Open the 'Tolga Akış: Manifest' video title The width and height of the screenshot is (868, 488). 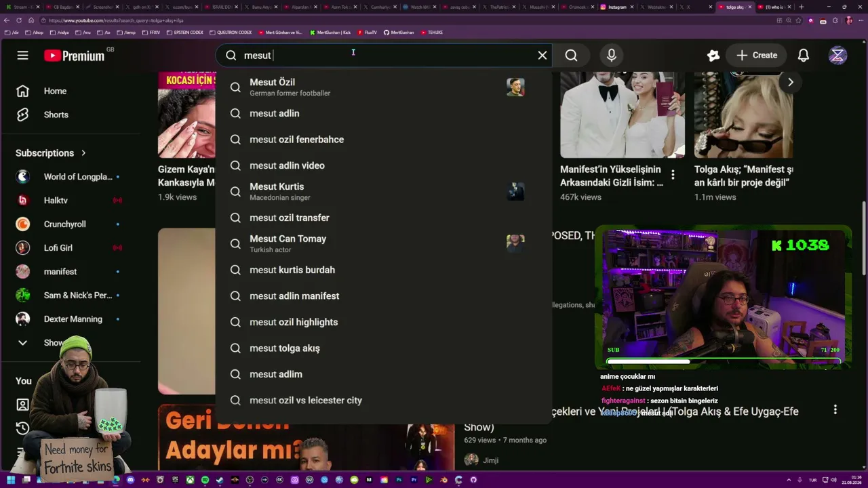tap(743, 176)
